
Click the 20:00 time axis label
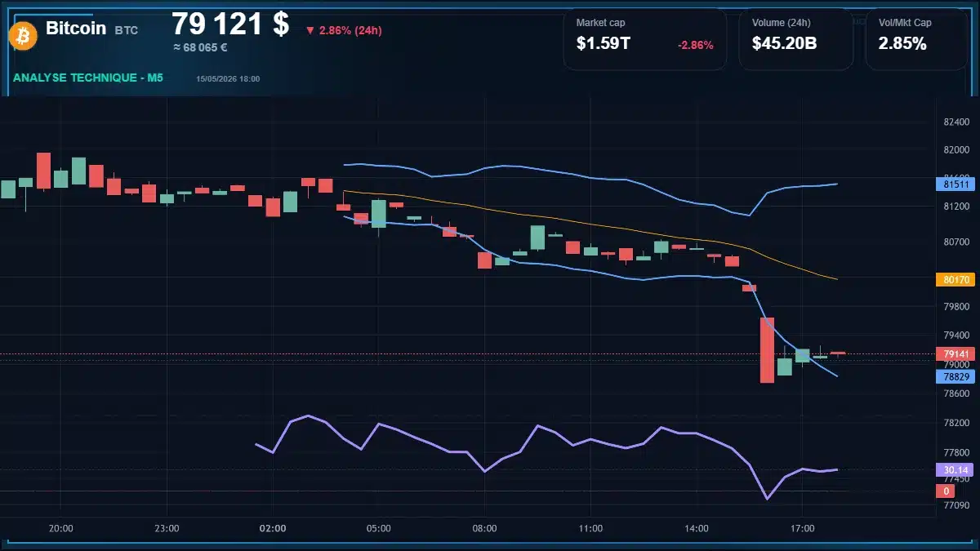click(61, 529)
